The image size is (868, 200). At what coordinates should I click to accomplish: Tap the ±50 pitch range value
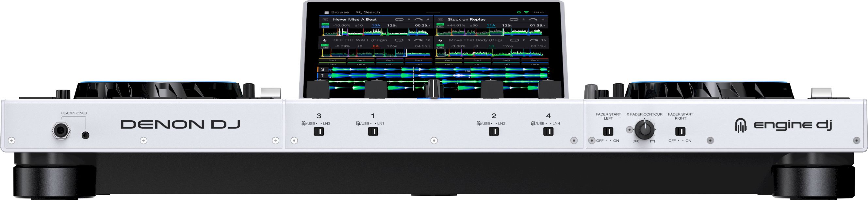[x=474, y=25]
